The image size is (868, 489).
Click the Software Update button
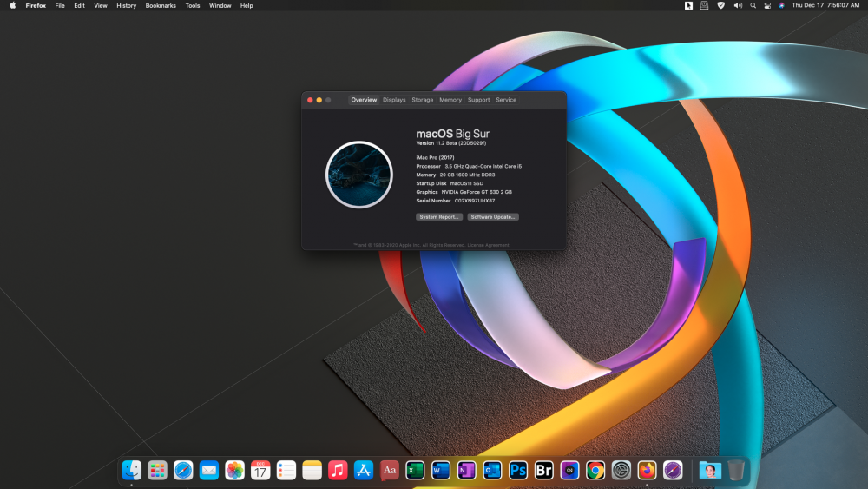tap(493, 217)
